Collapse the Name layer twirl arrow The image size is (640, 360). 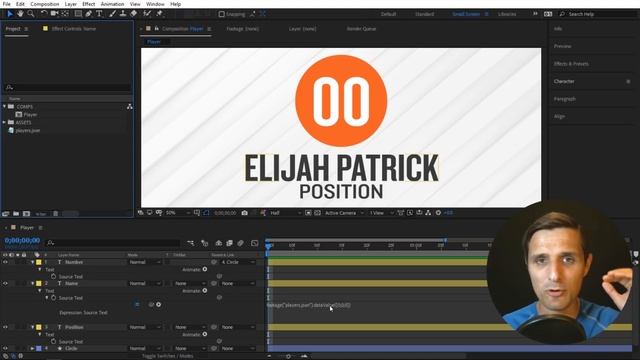click(33, 283)
